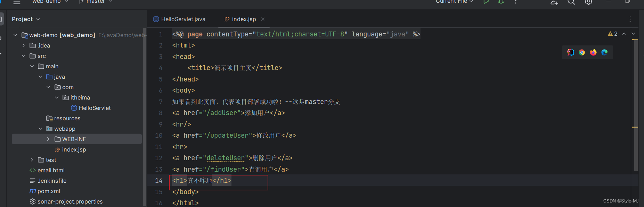The height and width of the screenshot is (207, 644).
Task: Select the resources folder
Action: coord(63,118)
